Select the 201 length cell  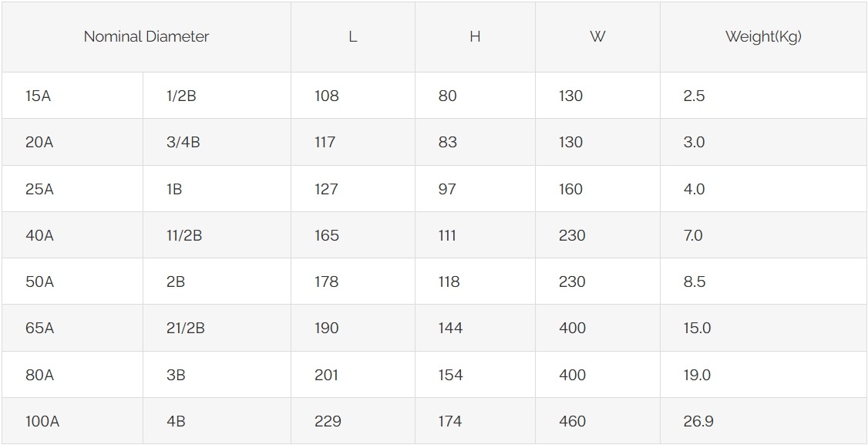pos(326,376)
